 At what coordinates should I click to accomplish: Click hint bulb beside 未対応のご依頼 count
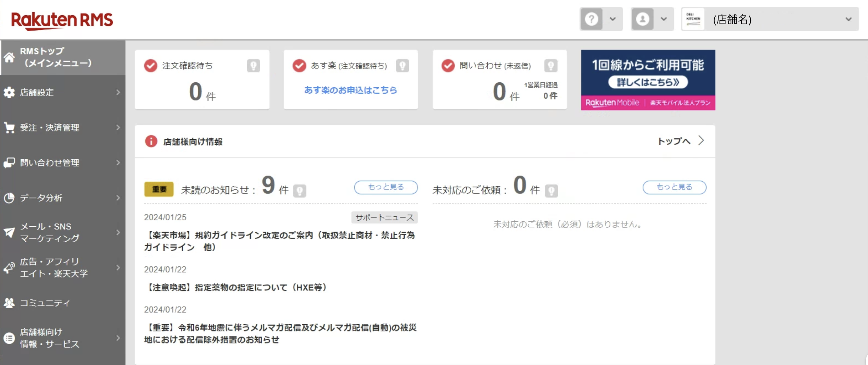[x=551, y=191]
